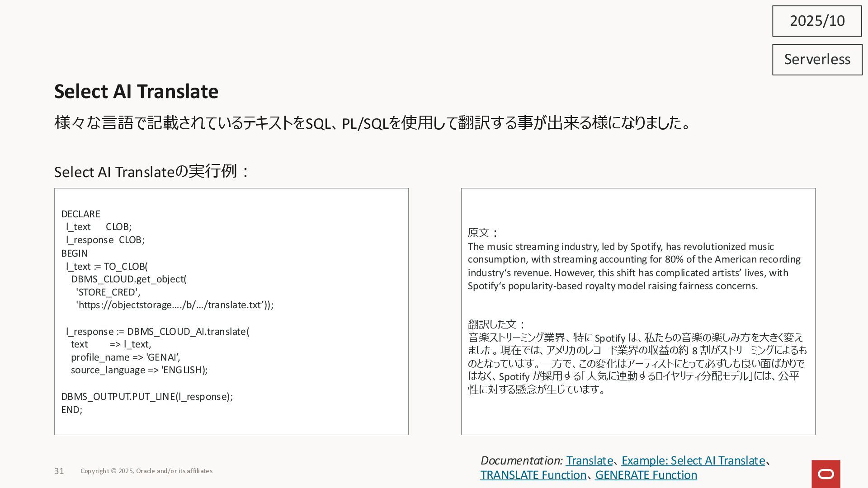
Task: Click the source_language => 'ENGLISH' line
Action: pos(139,370)
